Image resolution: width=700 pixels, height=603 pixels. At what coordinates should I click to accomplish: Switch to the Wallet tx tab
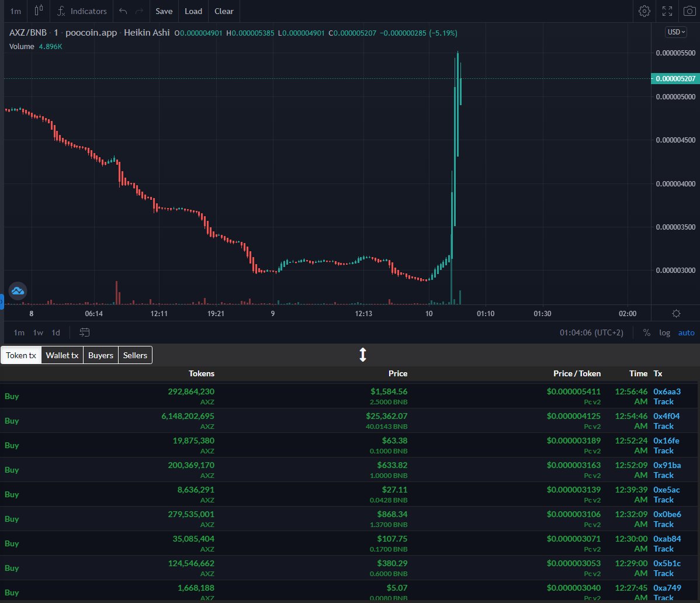click(x=62, y=355)
